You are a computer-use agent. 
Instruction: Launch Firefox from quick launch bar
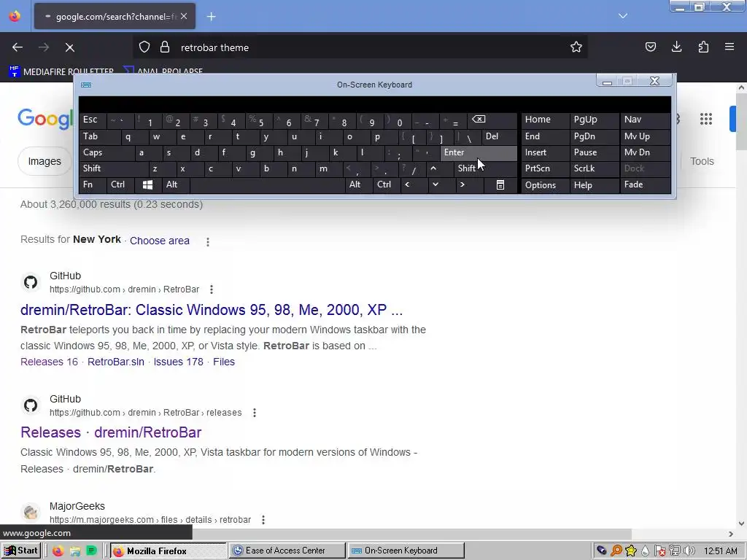[58, 551]
